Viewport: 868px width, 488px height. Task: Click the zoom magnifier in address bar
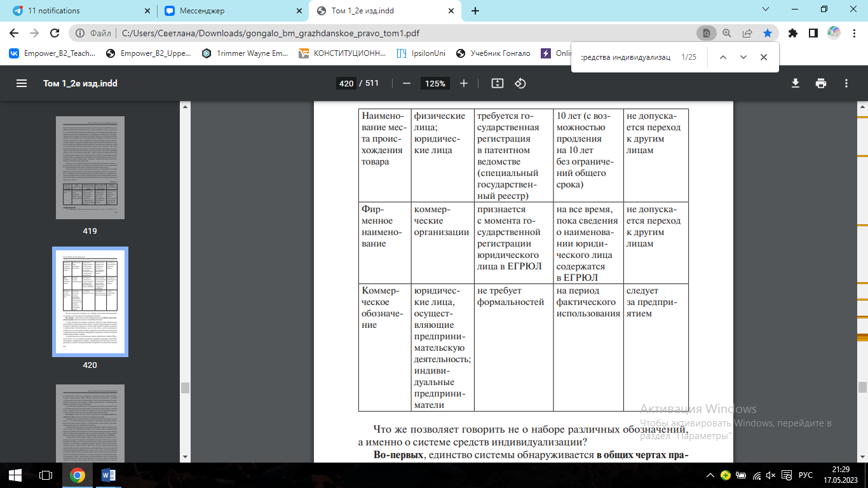coord(727,34)
